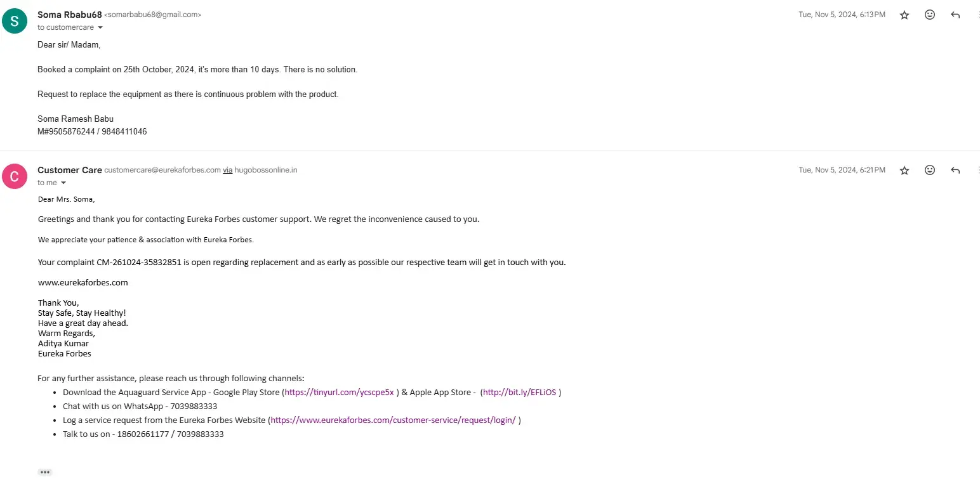Expand recipient details under 'to me'
Screen dimensions: 980x482
(x=63, y=183)
